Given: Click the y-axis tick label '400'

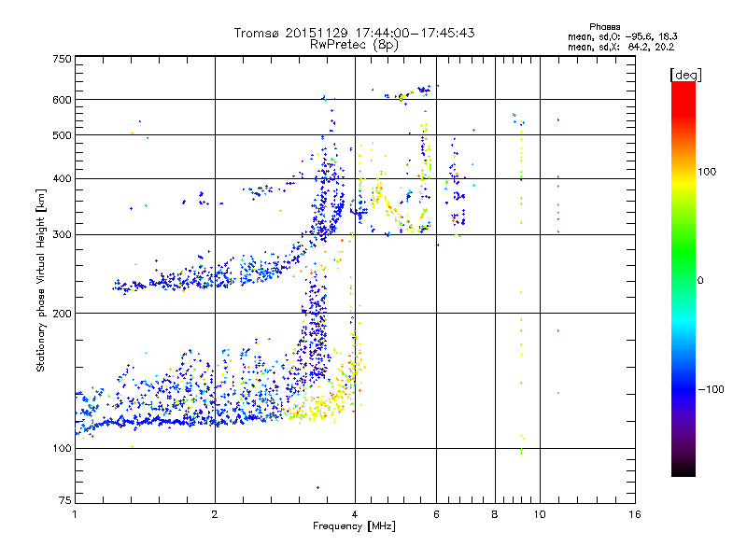Looking at the screenshot, I should [x=62, y=179].
